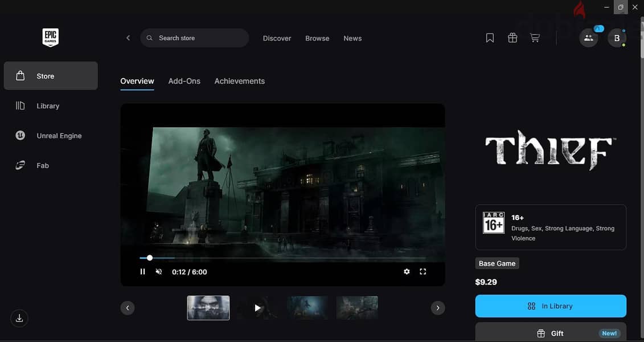This screenshot has height=342, width=644.
Task: Click the 0:12 / 6:00 timestamp
Action: pyautogui.click(x=190, y=272)
